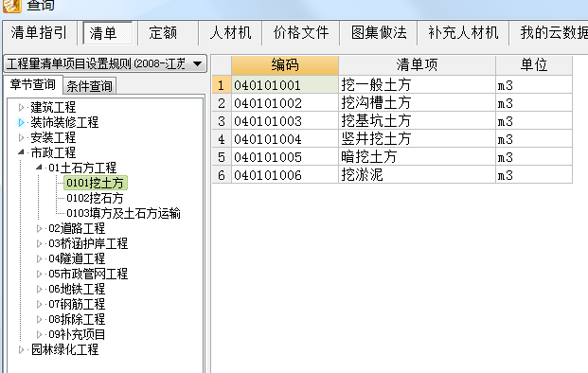Select the 章节查询 sub-tab

(33, 84)
